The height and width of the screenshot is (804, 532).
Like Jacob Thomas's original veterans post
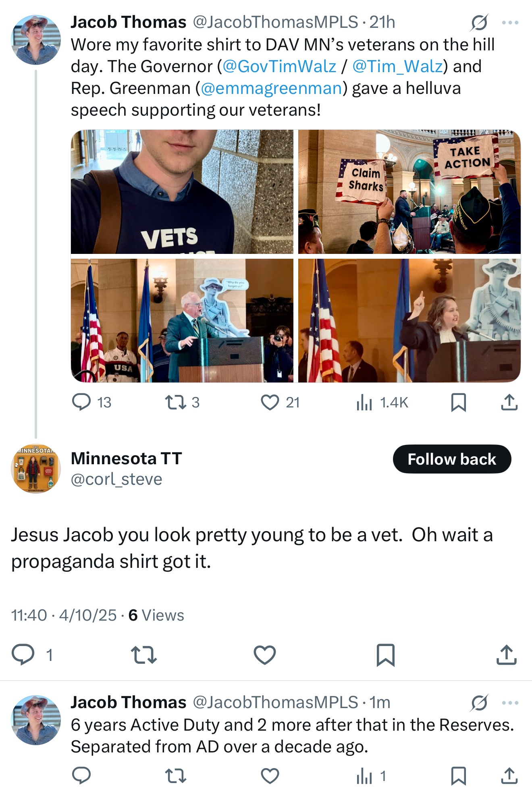pyautogui.click(x=270, y=402)
